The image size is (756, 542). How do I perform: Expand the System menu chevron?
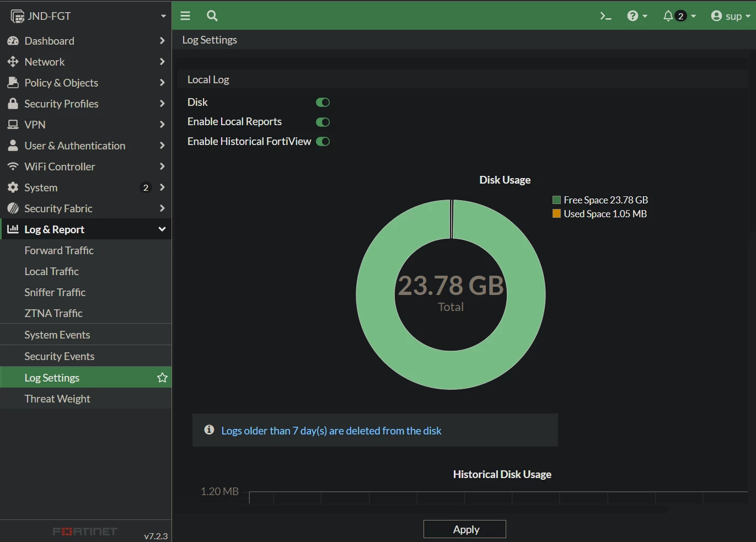(162, 187)
